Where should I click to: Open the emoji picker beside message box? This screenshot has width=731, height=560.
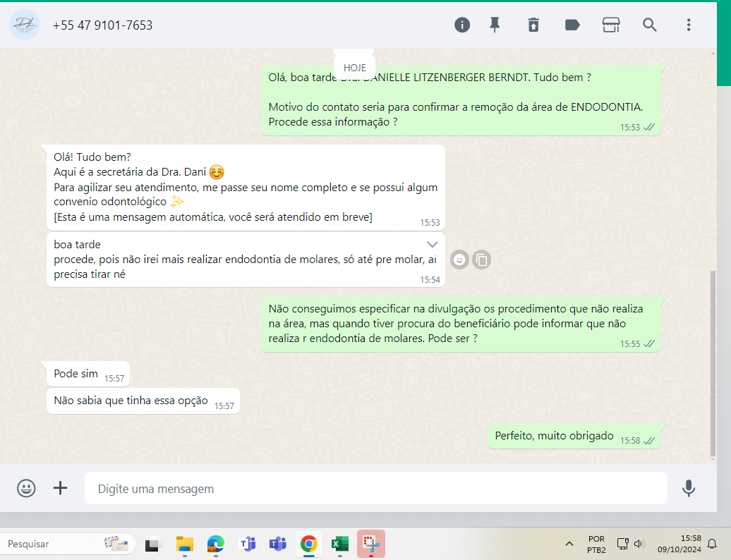(26, 488)
